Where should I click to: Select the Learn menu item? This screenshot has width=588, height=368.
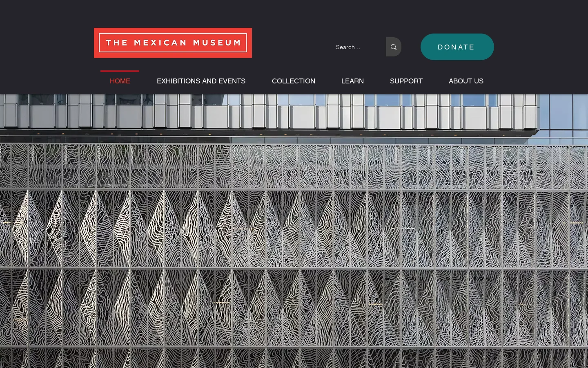(352, 81)
